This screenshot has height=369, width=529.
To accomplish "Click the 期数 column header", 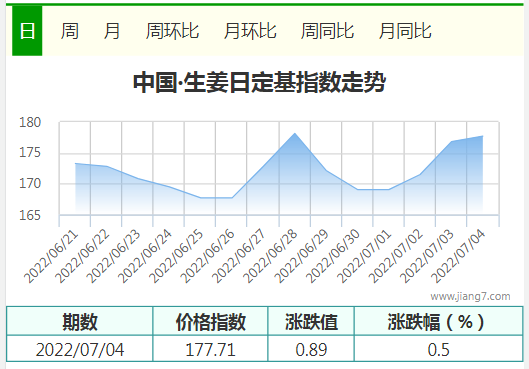I will click(x=80, y=321).
